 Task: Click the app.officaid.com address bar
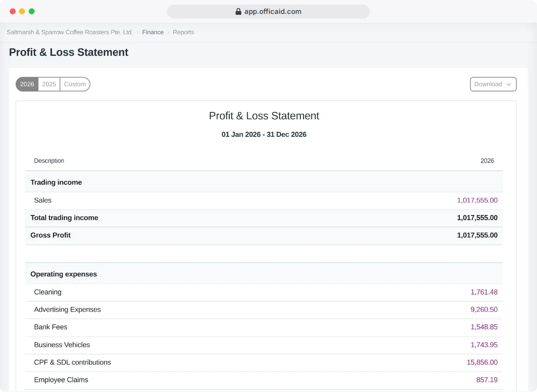pyautogui.click(x=268, y=12)
